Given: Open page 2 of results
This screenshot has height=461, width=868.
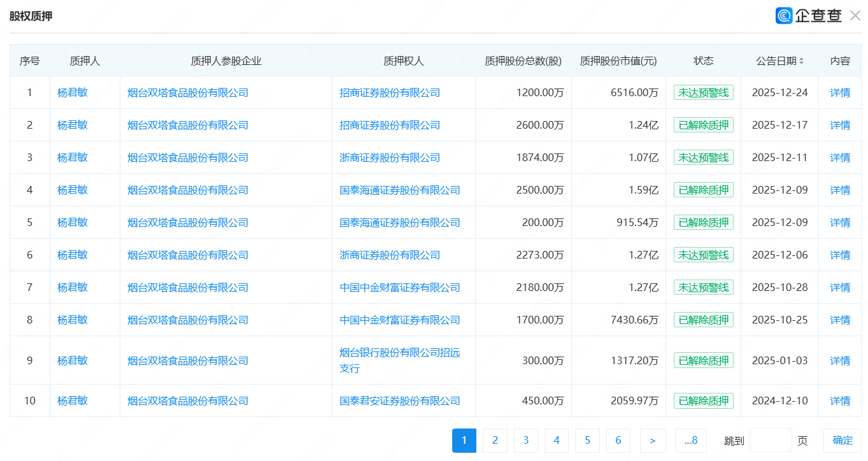Looking at the screenshot, I should pyautogui.click(x=495, y=440).
